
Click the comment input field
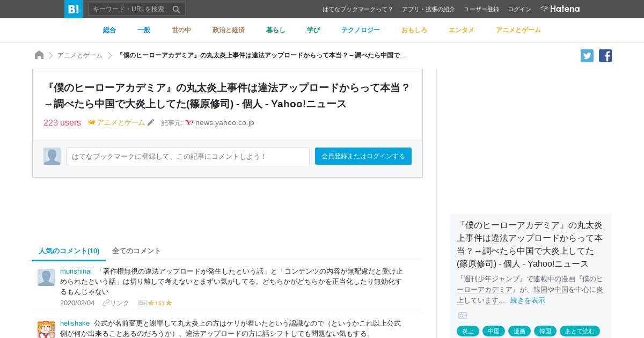pos(188,156)
